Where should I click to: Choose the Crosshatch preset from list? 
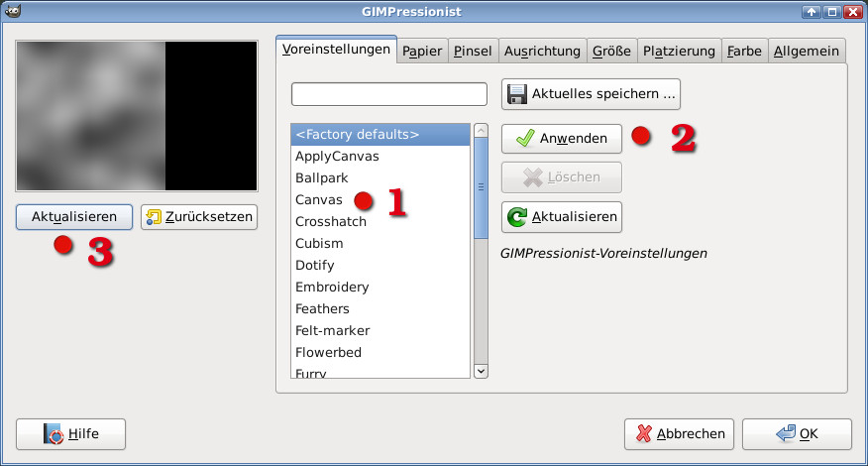pyautogui.click(x=331, y=222)
